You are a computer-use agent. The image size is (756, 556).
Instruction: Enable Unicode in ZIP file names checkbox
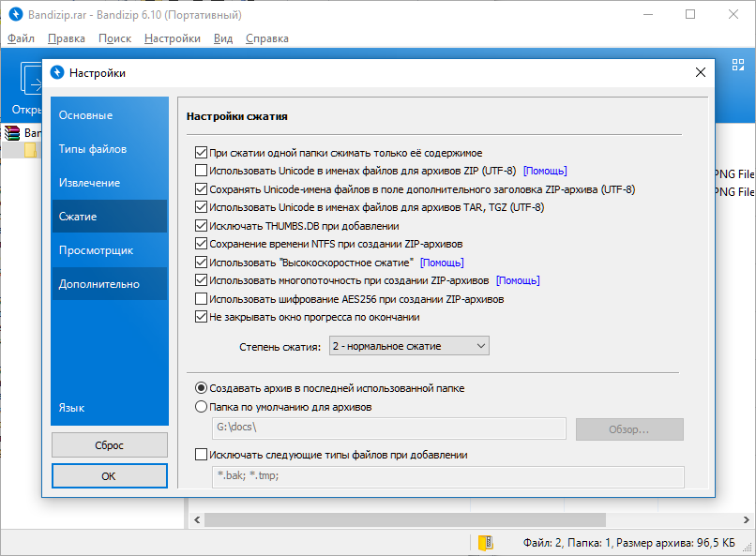(201, 171)
